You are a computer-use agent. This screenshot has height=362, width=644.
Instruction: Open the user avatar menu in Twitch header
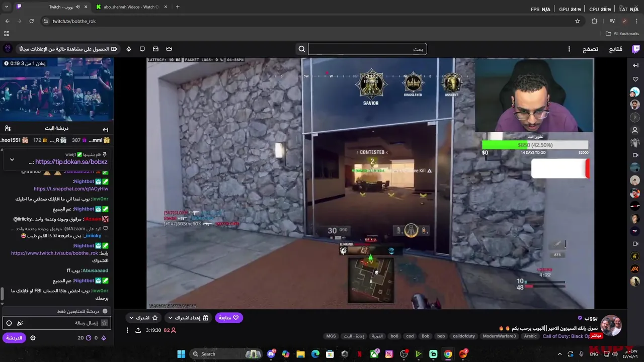click(8, 49)
